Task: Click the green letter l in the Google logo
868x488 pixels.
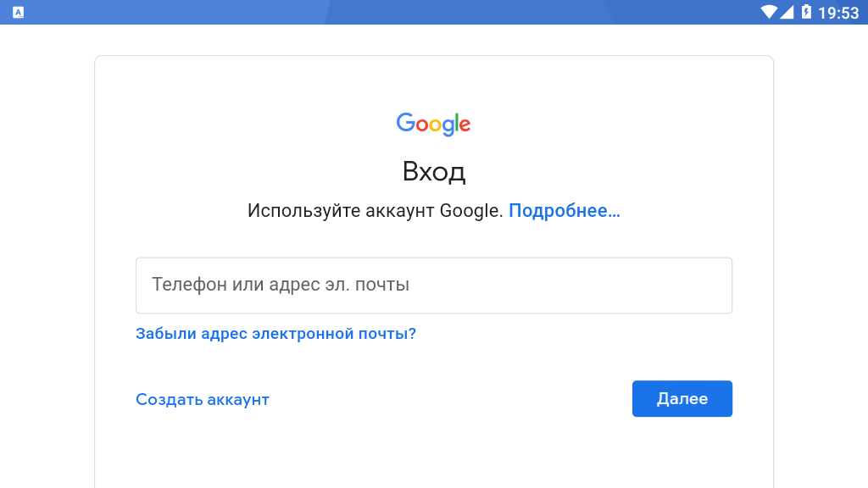Action: tap(456, 122)
